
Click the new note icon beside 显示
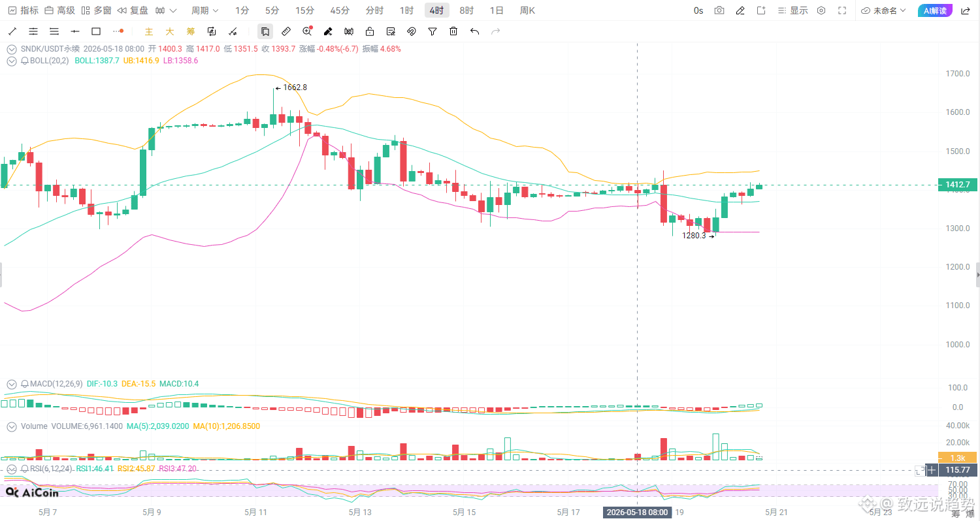coord(761,10)
